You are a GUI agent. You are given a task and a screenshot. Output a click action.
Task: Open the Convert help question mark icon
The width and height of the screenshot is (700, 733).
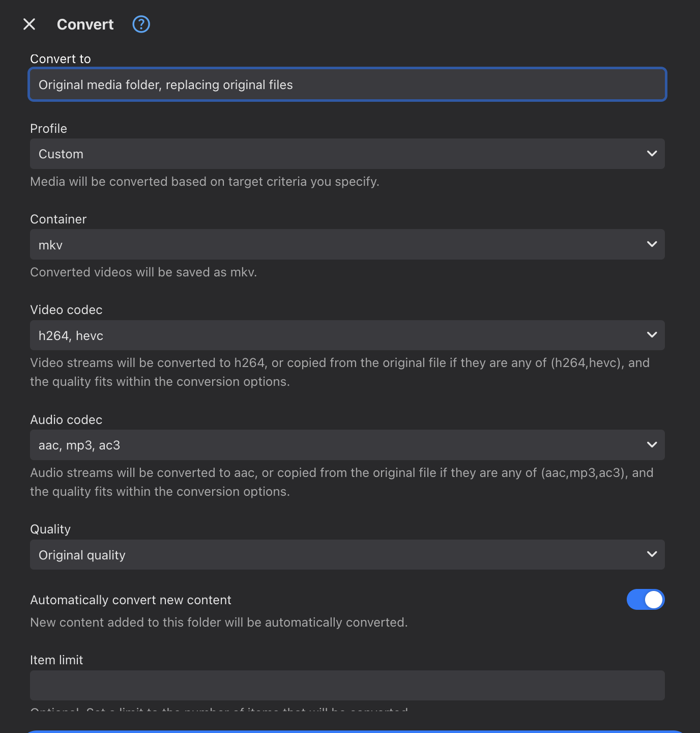(x=141, y=24)
